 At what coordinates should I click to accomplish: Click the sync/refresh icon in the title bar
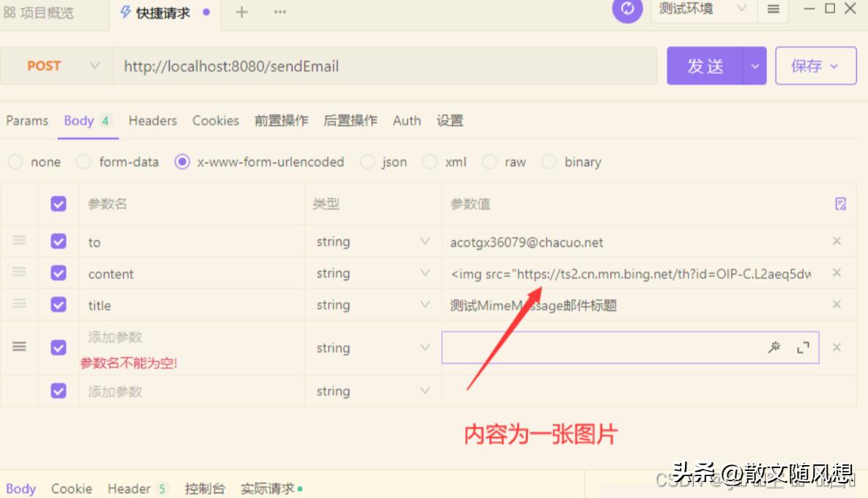(x=627, y=10)
